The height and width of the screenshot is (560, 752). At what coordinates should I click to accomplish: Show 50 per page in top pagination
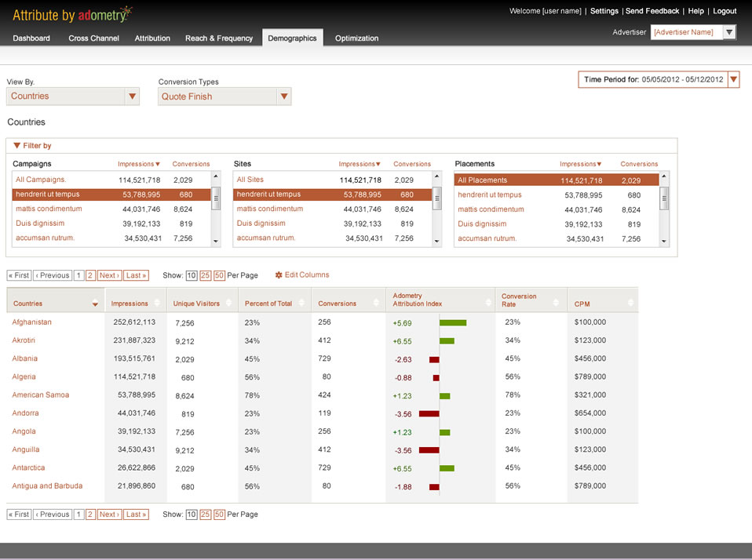(x=219, y=275)
